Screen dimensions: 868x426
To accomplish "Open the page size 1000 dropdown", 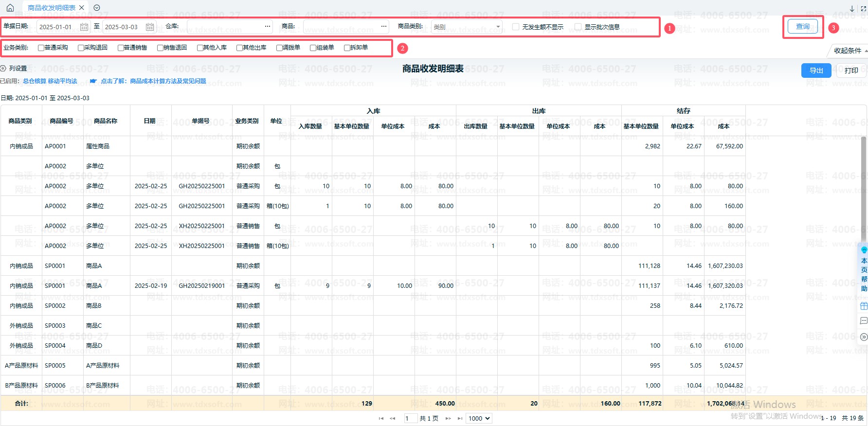I will point(479,418).
